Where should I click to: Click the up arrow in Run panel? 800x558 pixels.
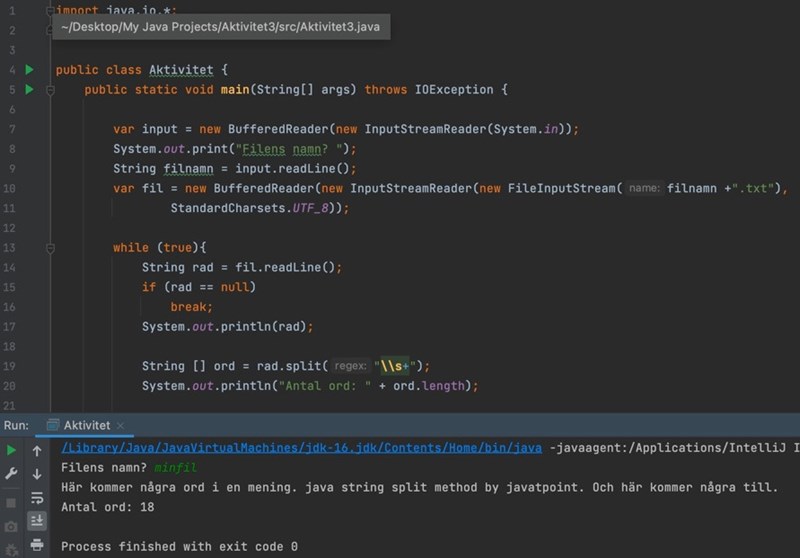tap(37, 451)
